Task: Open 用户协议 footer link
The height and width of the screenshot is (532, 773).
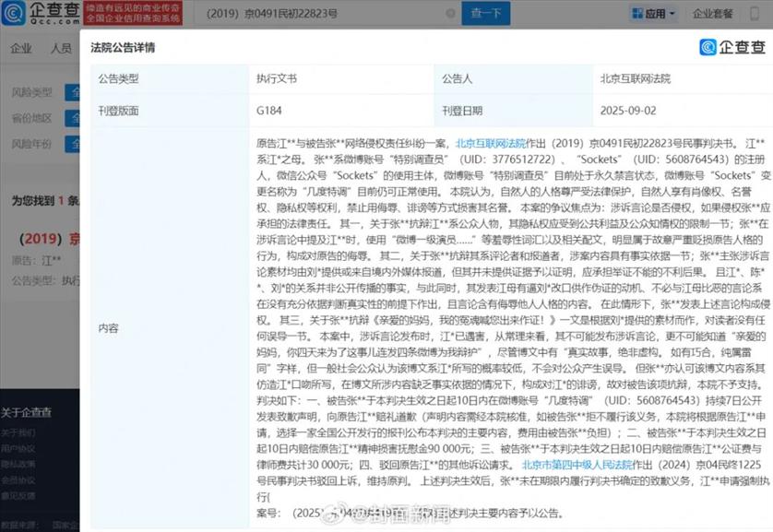Action: (x=18, y=449)
